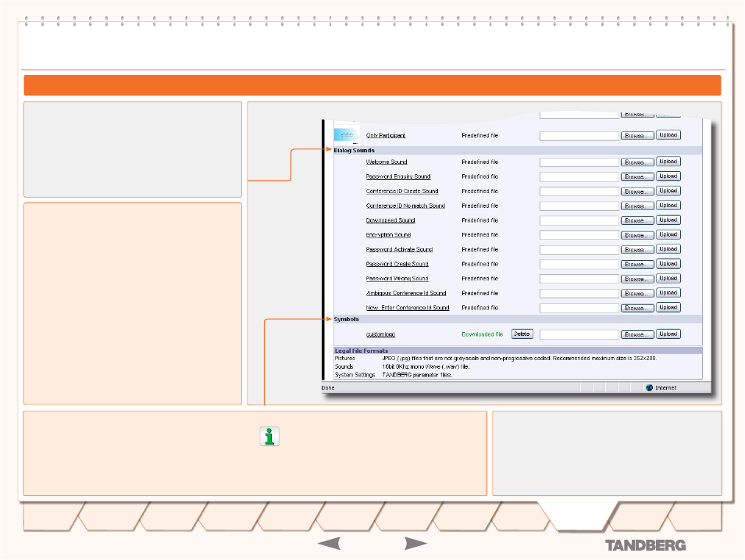Select the white active bottom tab
The width and height of the screenshot is (745, 560).
[577, 519]
